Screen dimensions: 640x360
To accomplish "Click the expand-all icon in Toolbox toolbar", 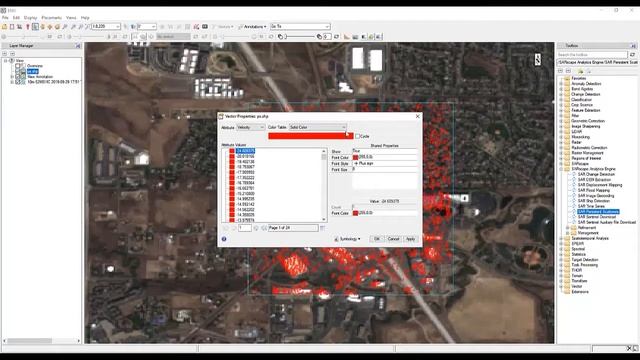I will tap(561, 71).
